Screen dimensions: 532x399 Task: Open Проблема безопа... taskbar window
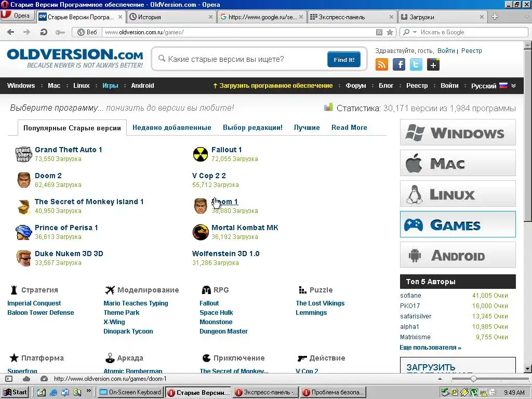[334, 392]
